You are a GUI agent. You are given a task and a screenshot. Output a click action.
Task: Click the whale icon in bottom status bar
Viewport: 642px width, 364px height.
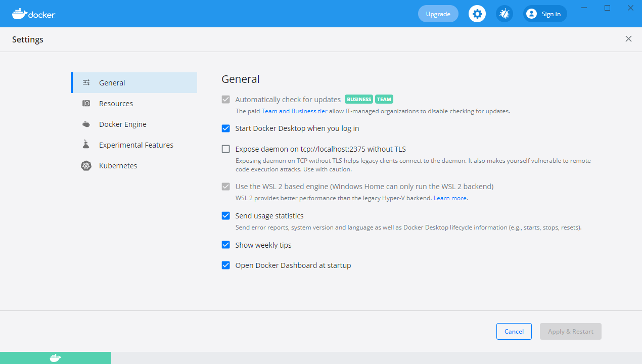point(56,358)
